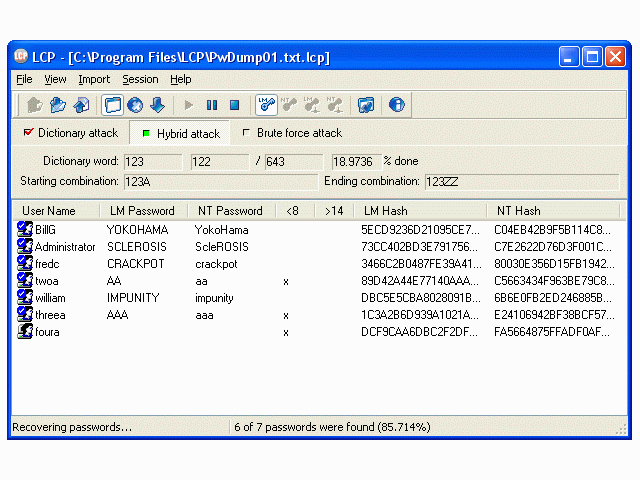Screen dimensions: 640x480
Task: Click the LM Password column header
Action: coord(142,211)
